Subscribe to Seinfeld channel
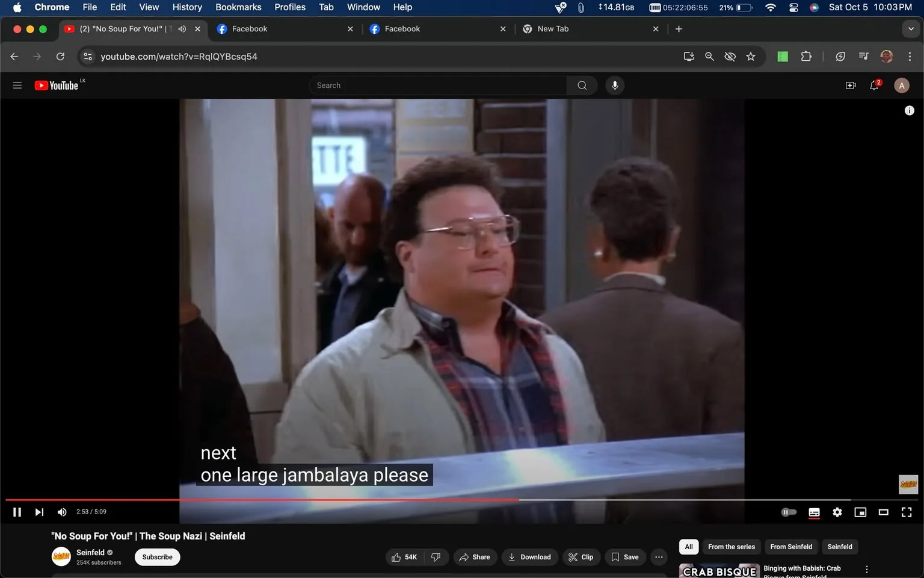 click(x=158, y=557)
